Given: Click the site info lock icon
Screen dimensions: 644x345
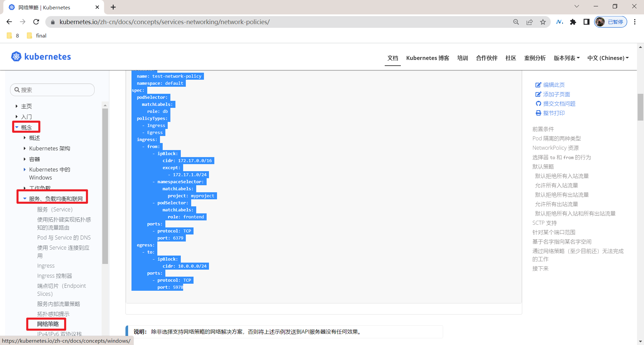Looking at the screenshot, I should (52, 22).
